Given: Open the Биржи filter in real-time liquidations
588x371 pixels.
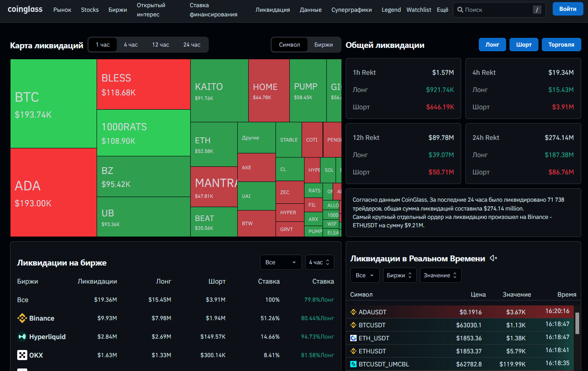Looking at the screenshot, I should (x=400, y=275).
